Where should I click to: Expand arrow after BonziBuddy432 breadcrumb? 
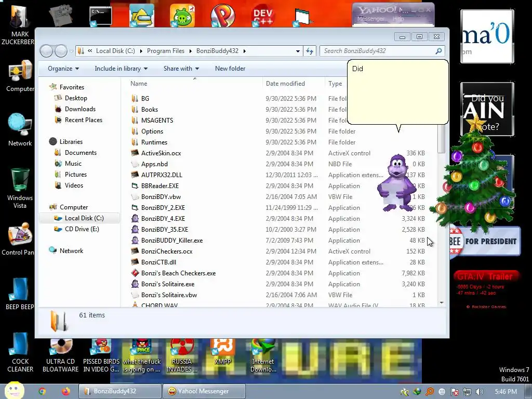click(244, 51)
